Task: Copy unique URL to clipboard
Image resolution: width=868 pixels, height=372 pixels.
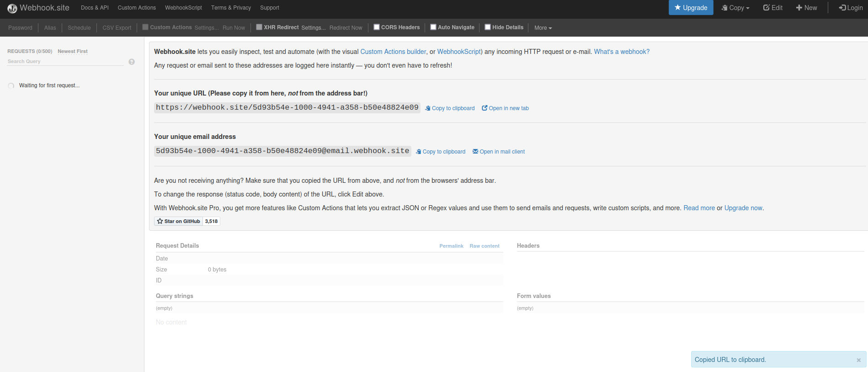Action: coord(450,108)
